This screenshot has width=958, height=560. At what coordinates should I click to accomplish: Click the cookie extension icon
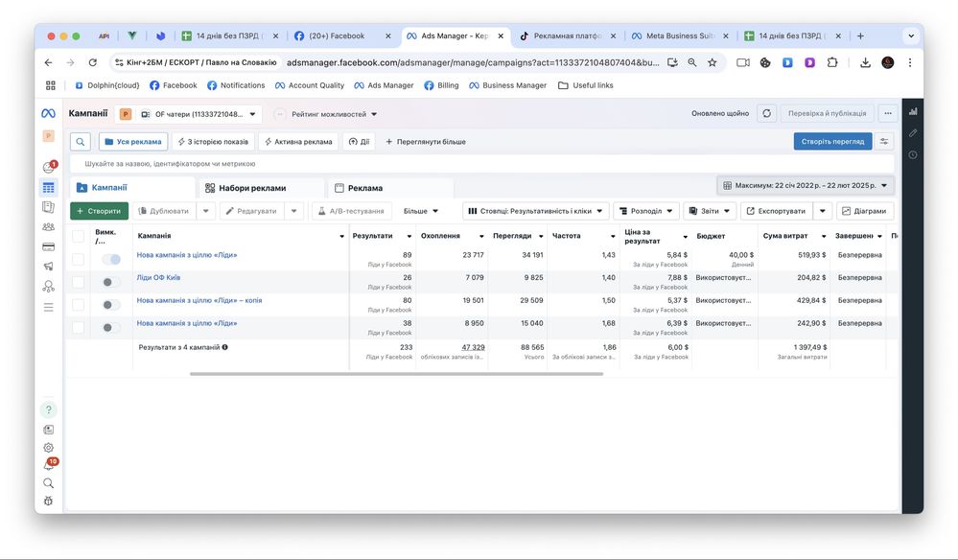click(765, 62)
